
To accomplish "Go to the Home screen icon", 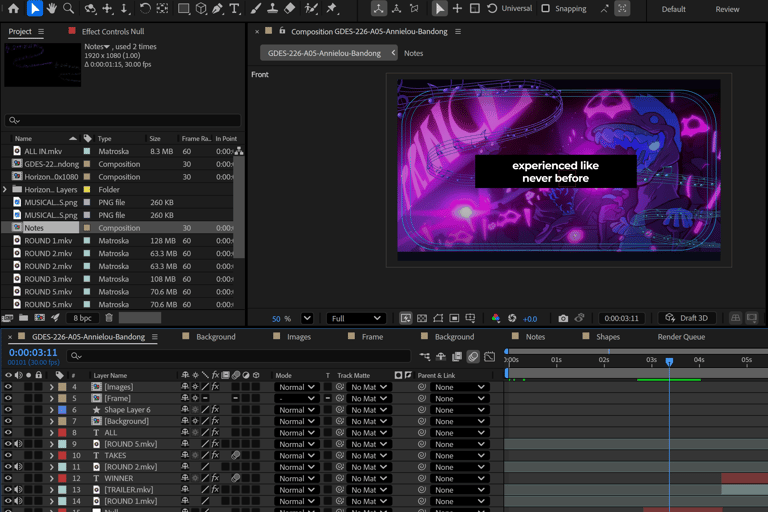I will tap(14, 8).
